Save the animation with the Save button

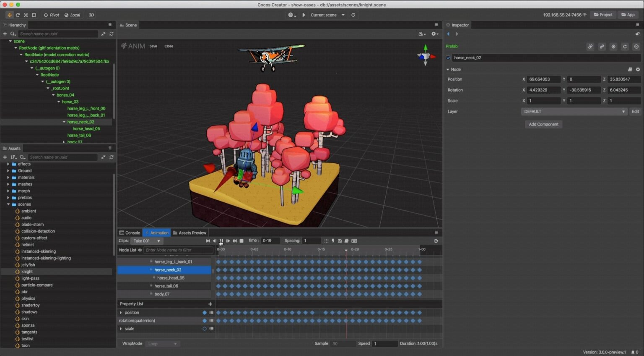153,46
